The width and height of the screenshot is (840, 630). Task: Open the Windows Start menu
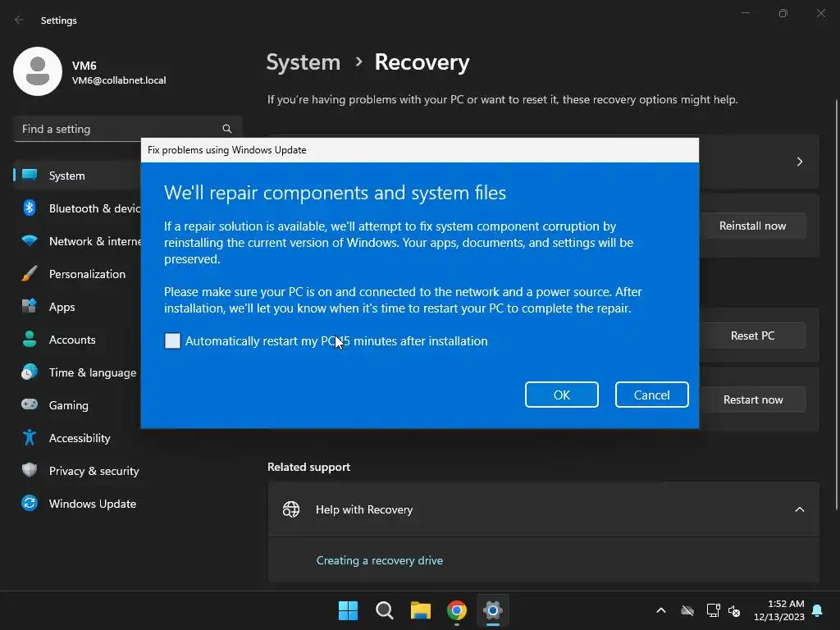tap(348, 610)
